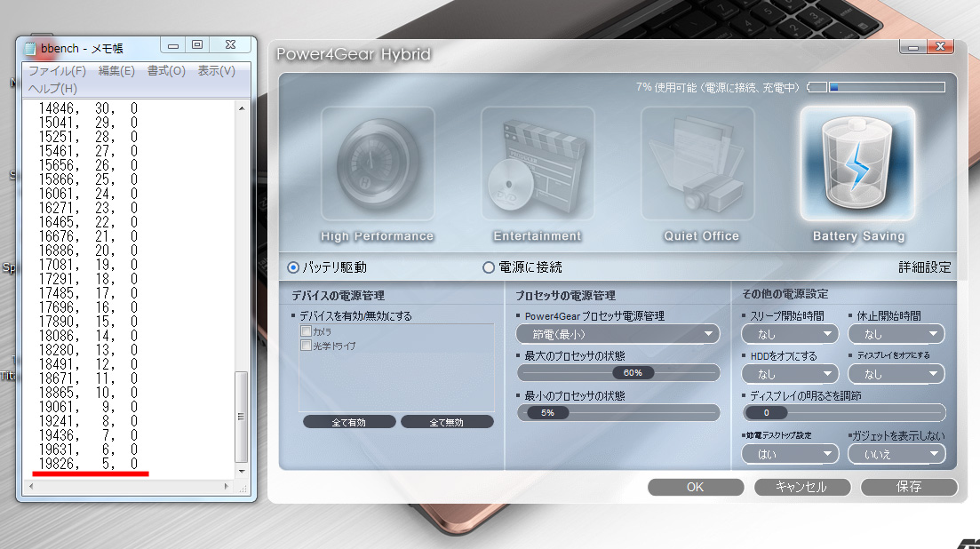Select the Battery Saving mode icon
This screenshot has height=549, width=980.
pyautogui.click(x=857, y=164)
